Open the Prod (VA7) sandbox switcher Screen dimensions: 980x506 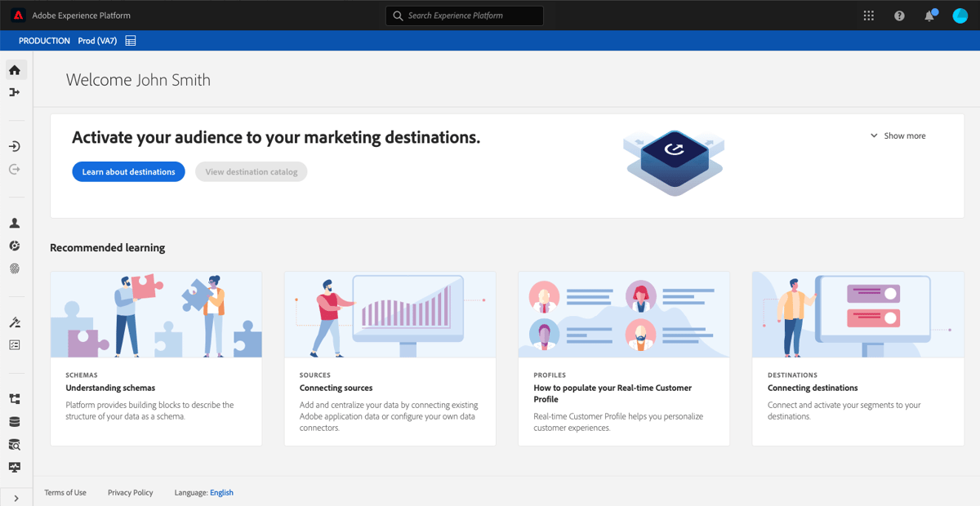(96, 40)
